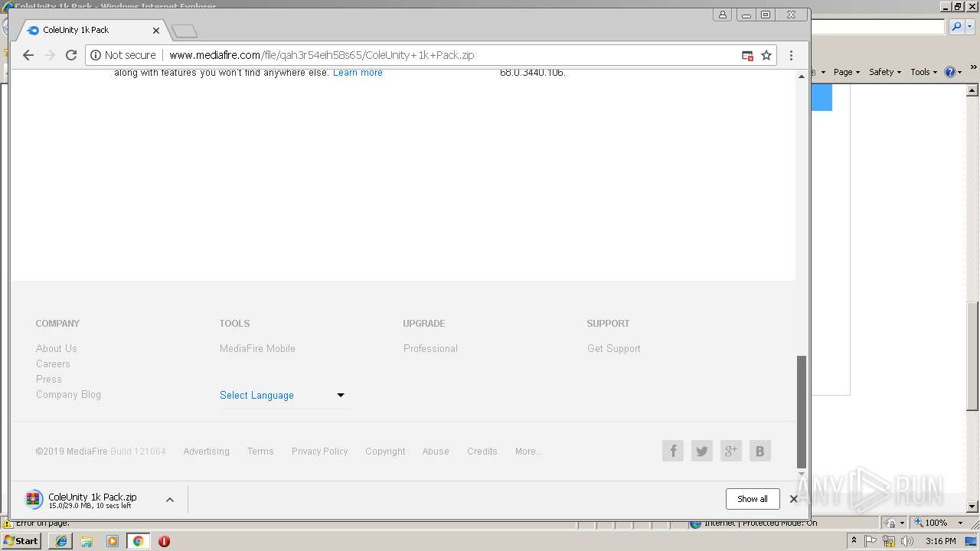This screenshot has height=551, width=980.
Task: Open the Get Support link
Action: [614, 348]
